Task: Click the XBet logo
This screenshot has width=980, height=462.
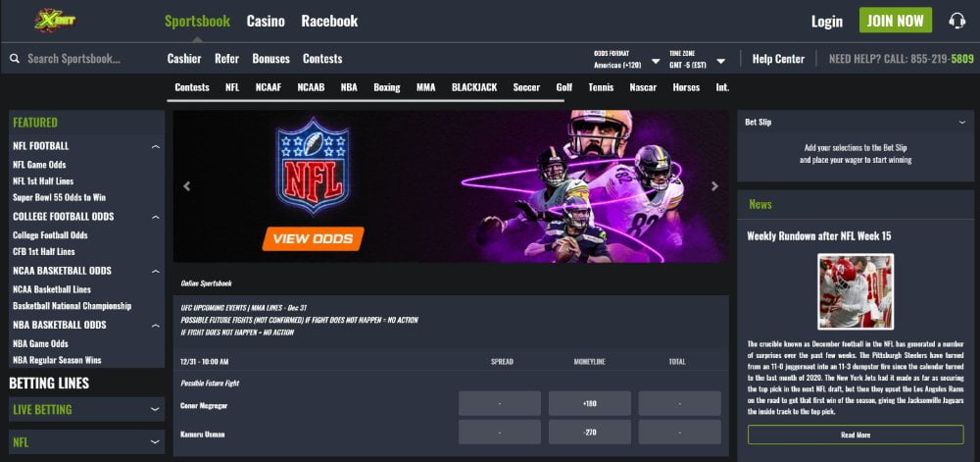Action: click(x=55, y=20)
